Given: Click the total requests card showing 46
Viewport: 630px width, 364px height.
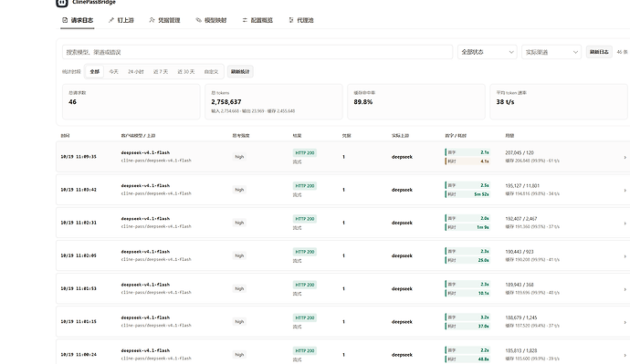Looking at the screenshot, I should point(131,101).
